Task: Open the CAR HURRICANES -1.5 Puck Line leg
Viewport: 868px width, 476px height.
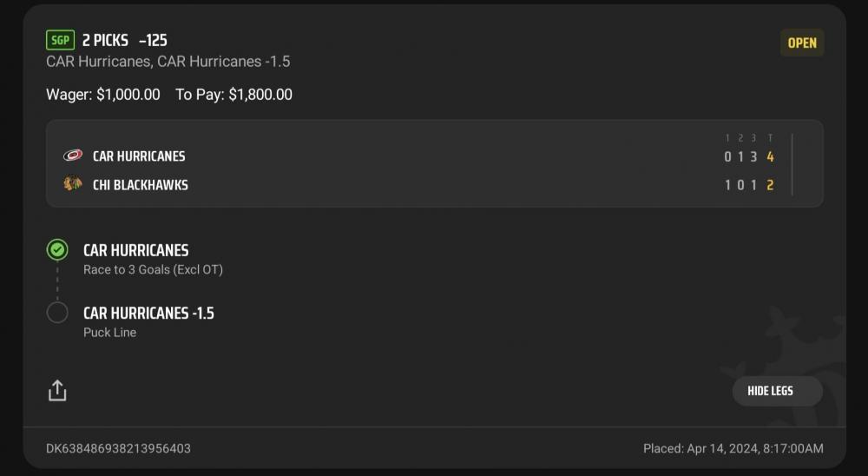Action: pos(148,321)
